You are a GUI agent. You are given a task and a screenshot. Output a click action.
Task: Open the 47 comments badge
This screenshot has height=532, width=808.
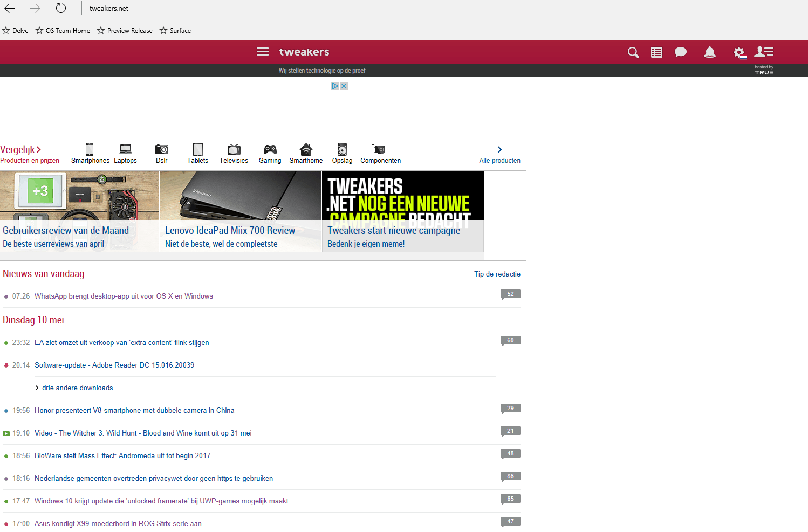pos(510,522)
